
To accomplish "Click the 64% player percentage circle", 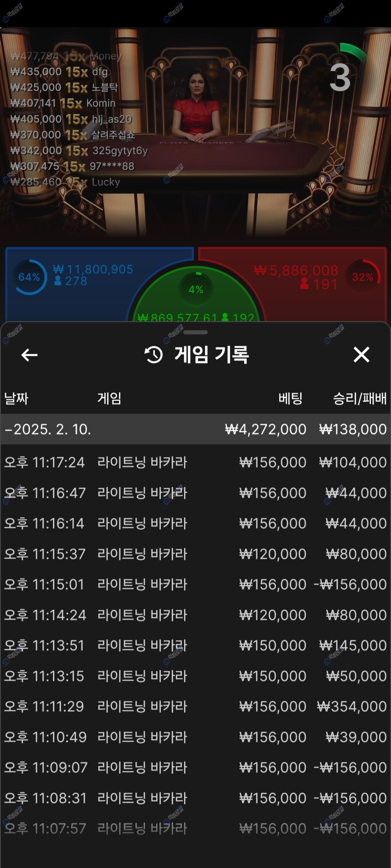I will click(x=30, y=277).
